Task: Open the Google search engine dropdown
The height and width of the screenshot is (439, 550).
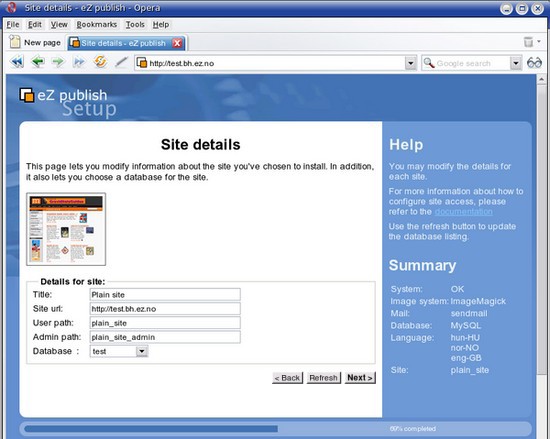Action: [x=515, y=63]
